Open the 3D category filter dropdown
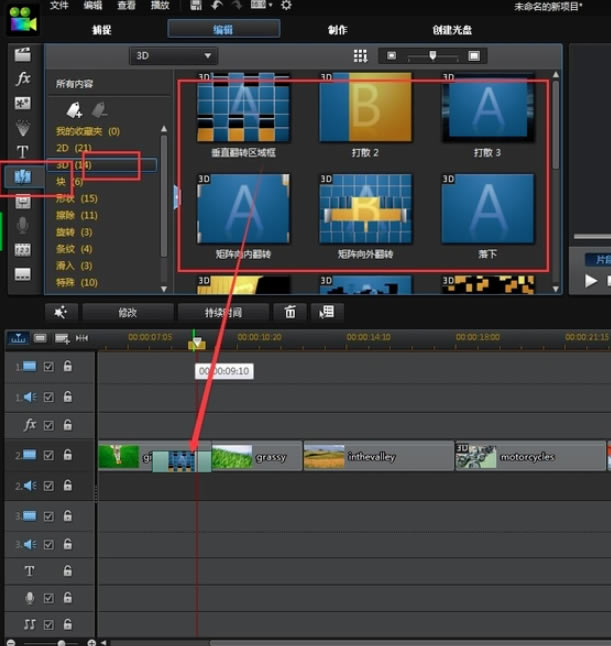Image resolution: width=611 pixels, height=646 pixels. click(173, 56)
